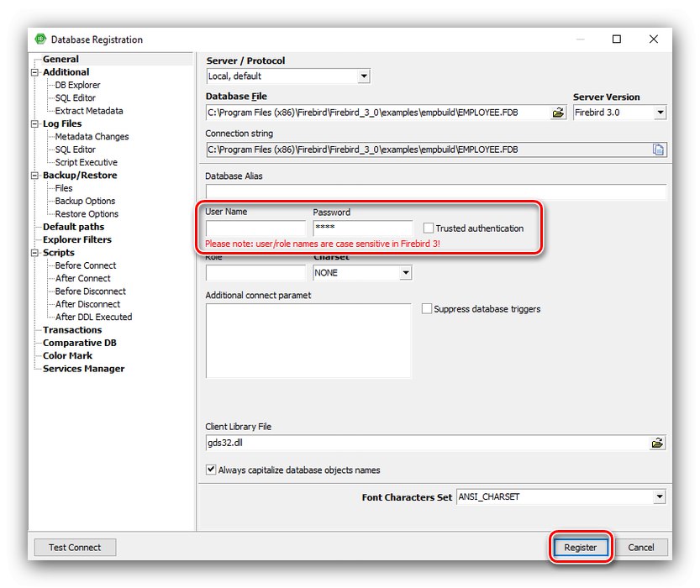Open Restore Options page
Image resolution: width=700 pixels, height=588 pixels.
pyautogui.click(x=87, y=214)
